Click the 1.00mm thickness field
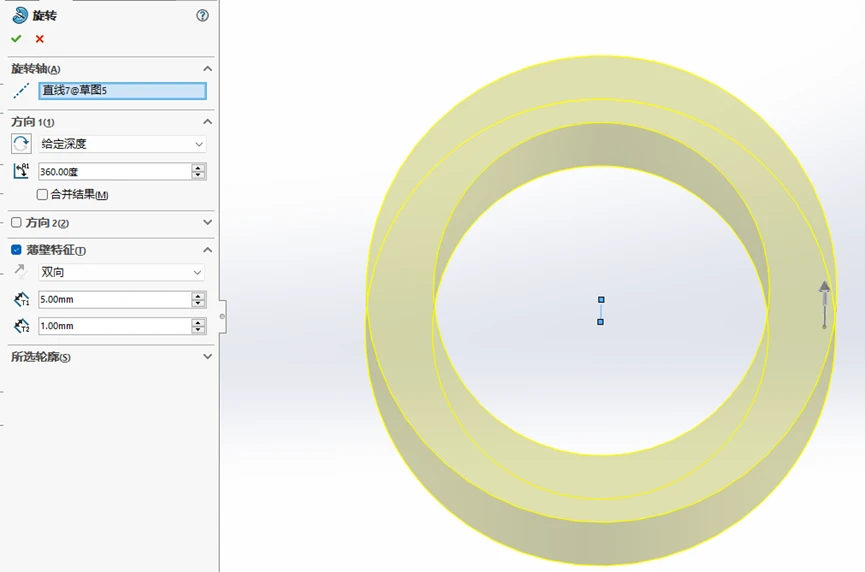The width and height of the screenshot is (865, 572). click(x=114, y=326)
